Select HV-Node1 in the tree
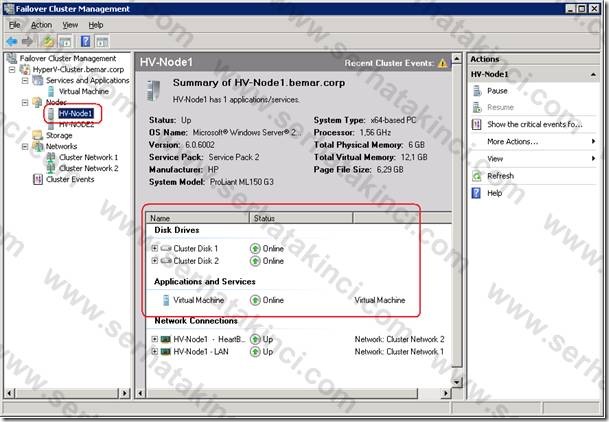609x422 pixels. pyautogui.click(x=76, y=113)
